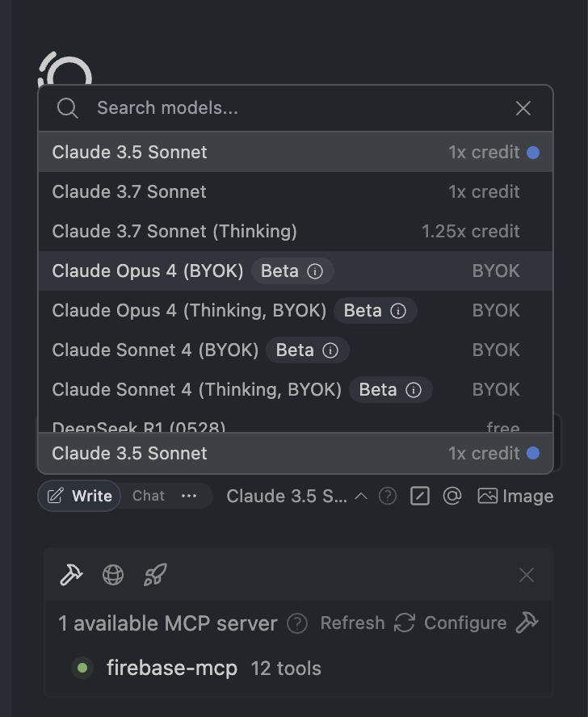Click the Refresh circular arrows icon

click(x=405, y=623)
